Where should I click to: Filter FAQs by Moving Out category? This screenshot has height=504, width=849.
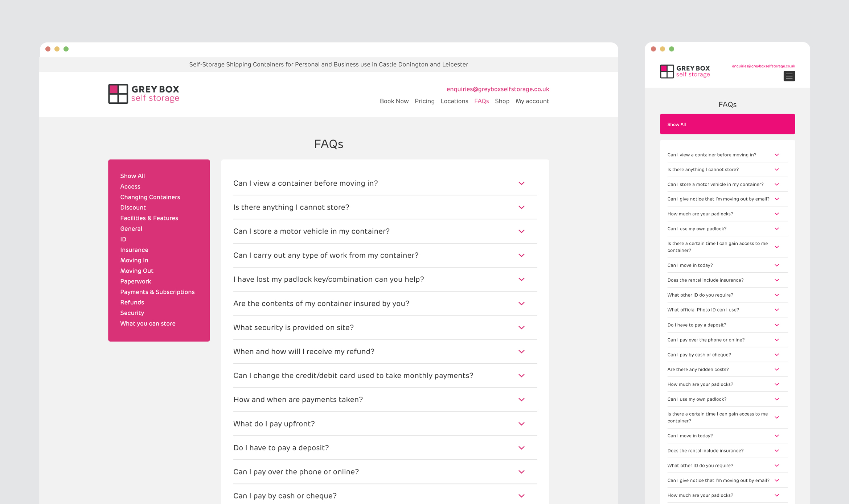pos(137,271)
